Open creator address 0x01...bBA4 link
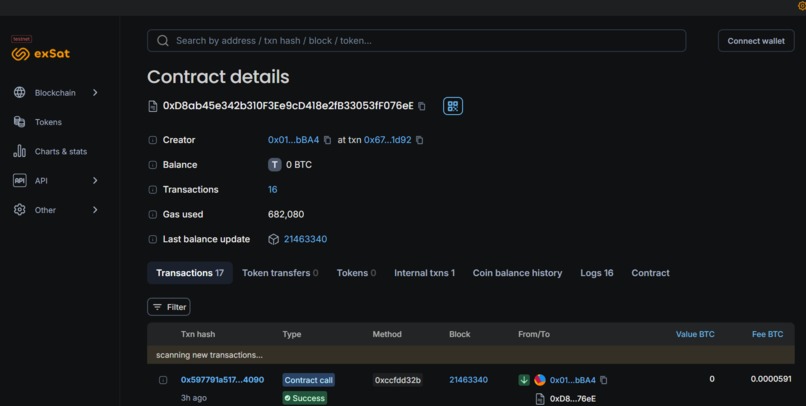806x406 pixels. click(x=294, y=140)
